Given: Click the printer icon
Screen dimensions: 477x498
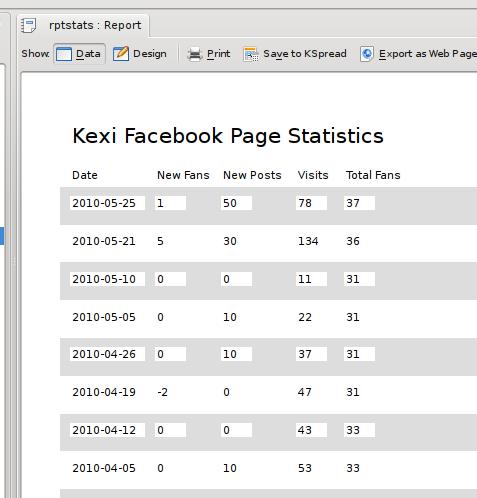Looking at the screenshot, I should [x=195, y=54].
